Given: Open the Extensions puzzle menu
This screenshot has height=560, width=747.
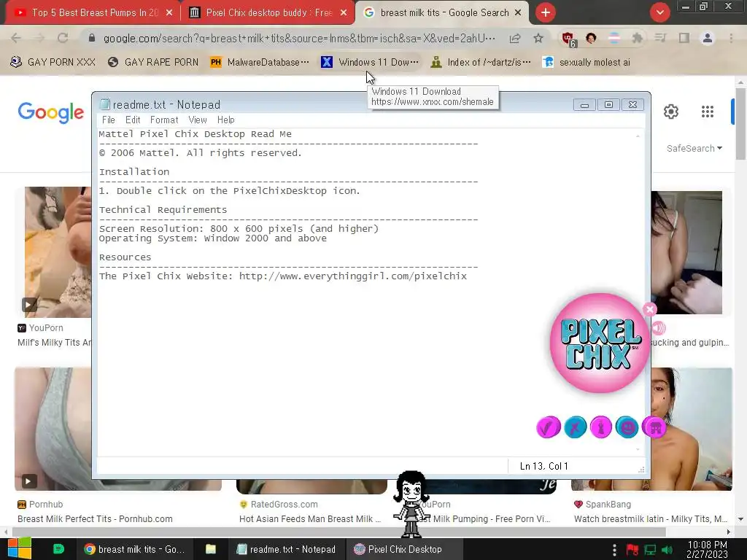Looking at the screenshot, I should pos(638,38).
